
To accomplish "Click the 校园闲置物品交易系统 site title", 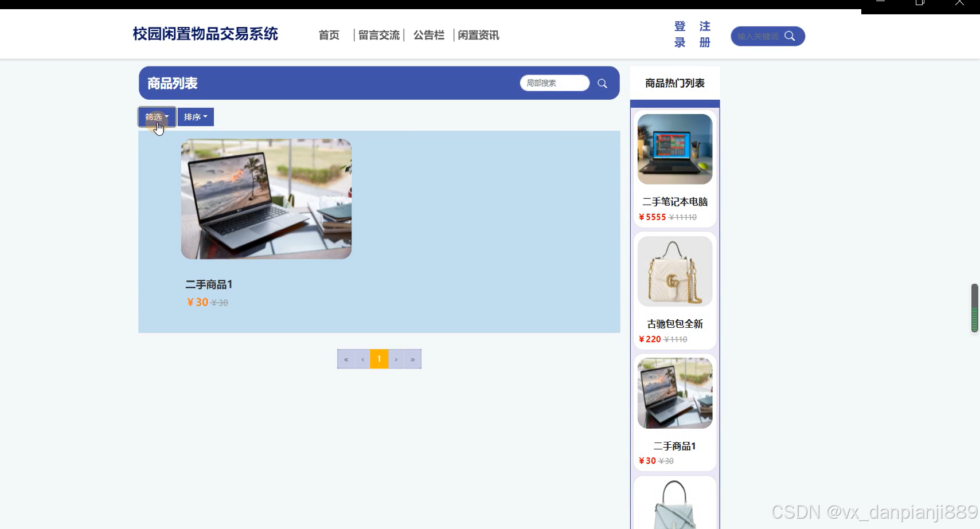I will click(205, 34).
